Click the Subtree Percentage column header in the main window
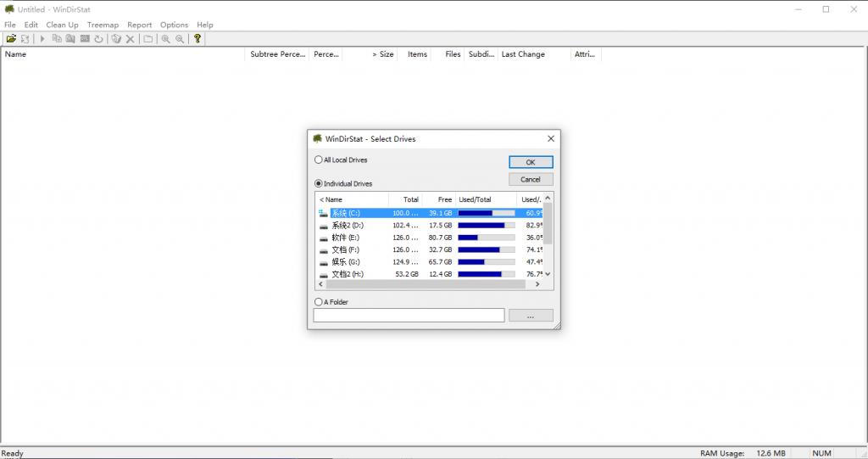 tap(277, 54)
